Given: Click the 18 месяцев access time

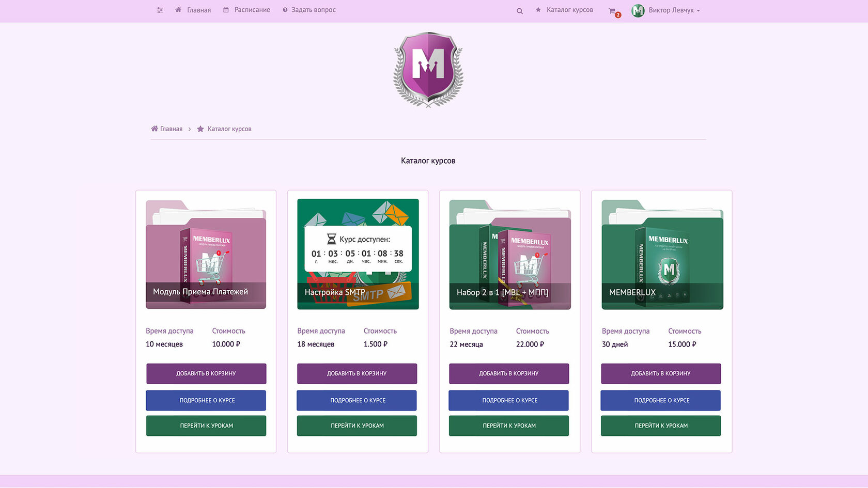Looking at the screenshot, I should (x=316, y=344).
